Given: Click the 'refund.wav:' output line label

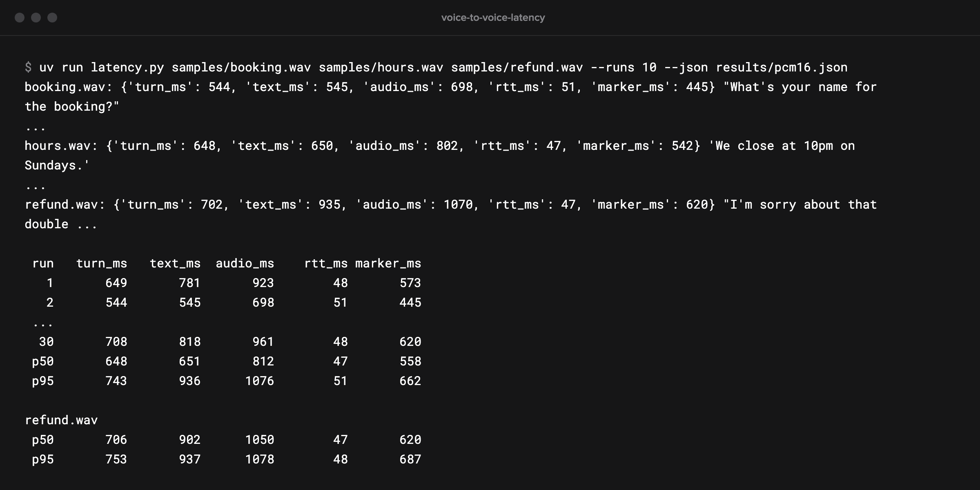Looking at the screenshot, I should tap(65, 205).
